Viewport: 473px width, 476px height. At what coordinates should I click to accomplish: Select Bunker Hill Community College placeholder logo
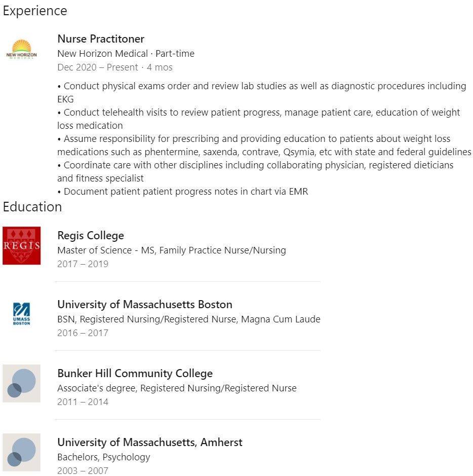point(22,383)
